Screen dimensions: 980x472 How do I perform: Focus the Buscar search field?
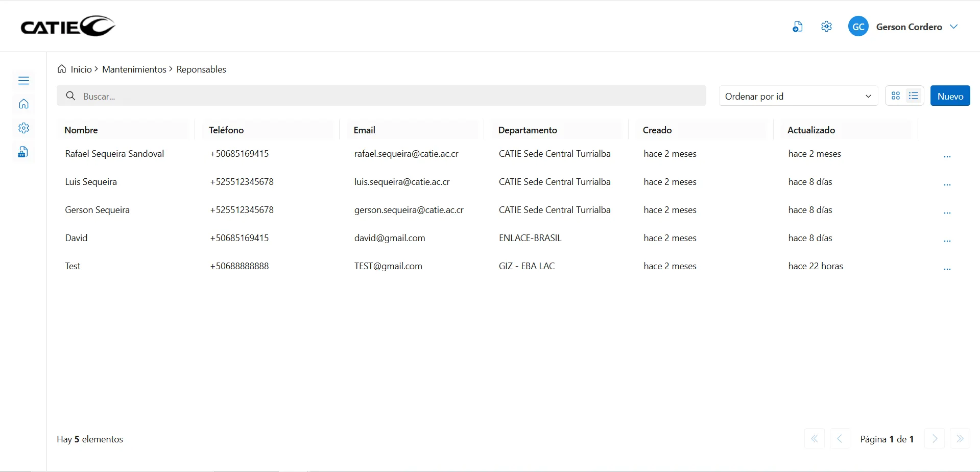tap(388, 96)
